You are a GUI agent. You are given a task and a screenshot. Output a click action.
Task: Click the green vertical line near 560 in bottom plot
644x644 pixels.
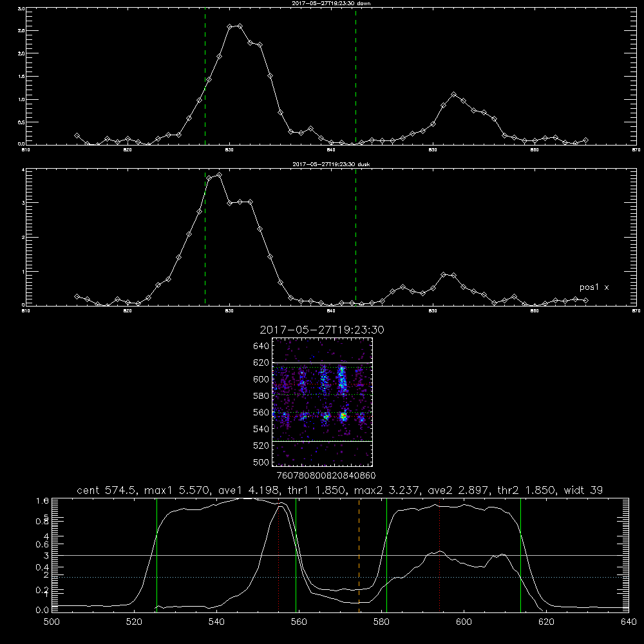(x=296, y=555)
